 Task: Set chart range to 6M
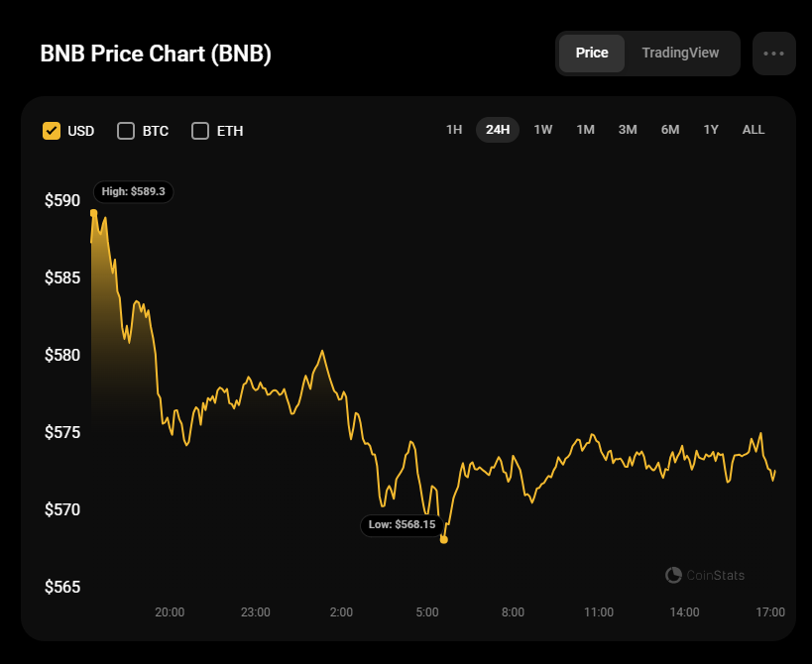click(x=669, y=130)
